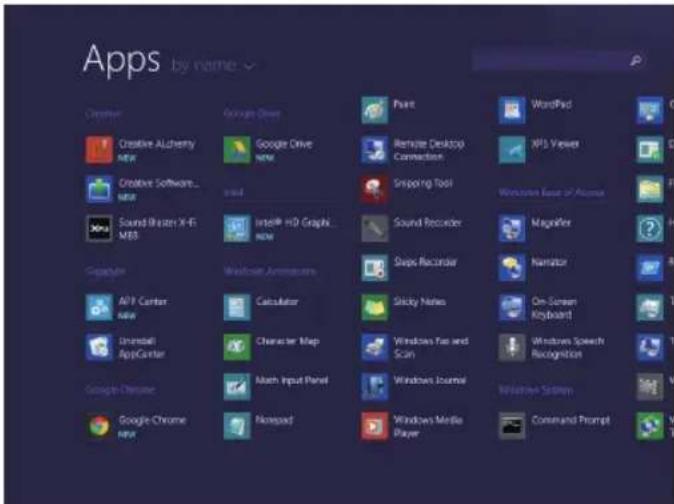The image size is (674, 504).
Task: Select the Google Chrome group heading
Action: point(120,390)
